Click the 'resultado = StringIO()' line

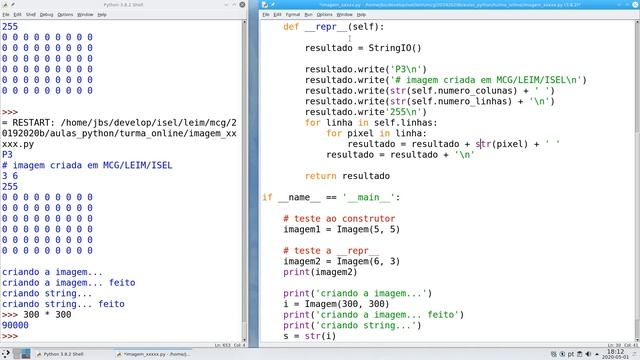click(363, 48)
